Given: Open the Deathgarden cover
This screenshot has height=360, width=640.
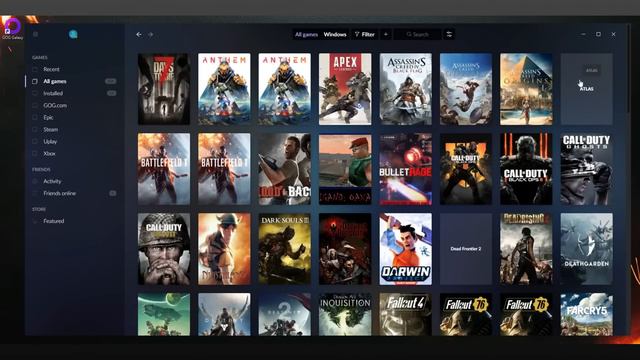Looking at the screenshot, I should (587, 249).
